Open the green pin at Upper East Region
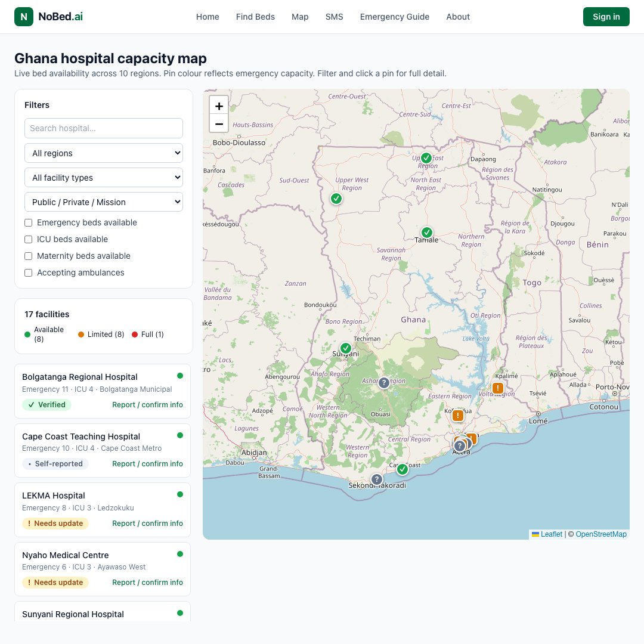Viewport: 644px width, 644px height. (426, 157)
